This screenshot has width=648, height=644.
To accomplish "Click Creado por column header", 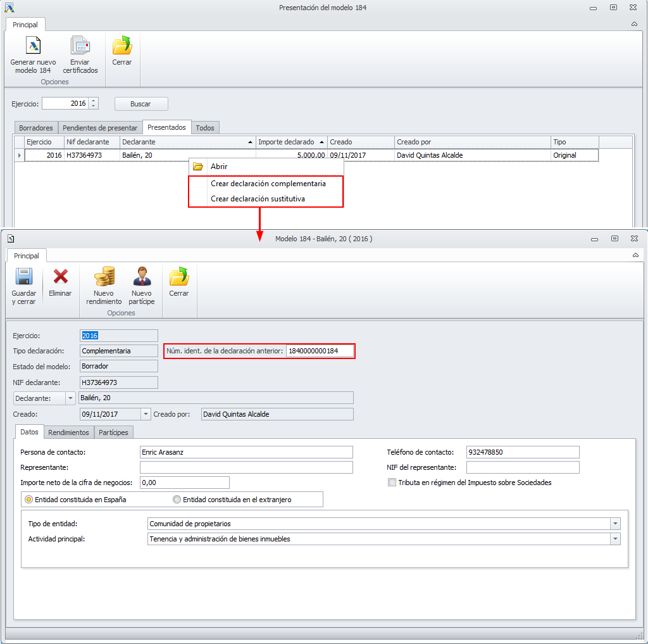I will tap(472, 142).
